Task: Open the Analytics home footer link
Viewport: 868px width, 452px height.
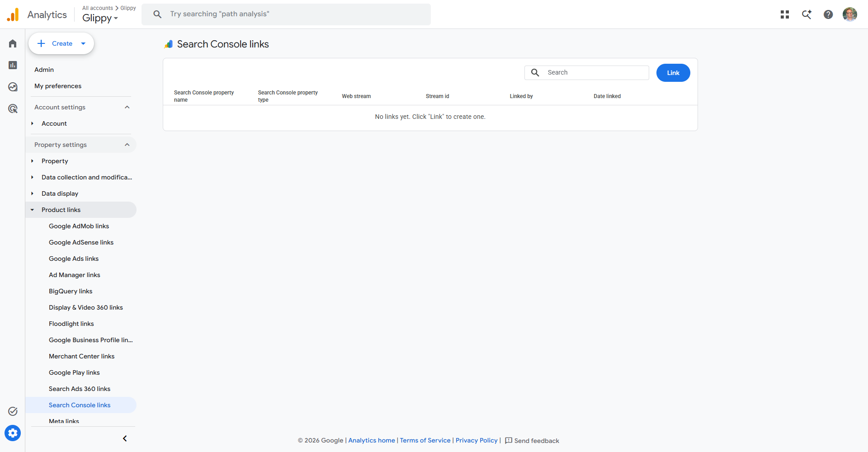Action: pyautogui.click(x=372, y=440)
